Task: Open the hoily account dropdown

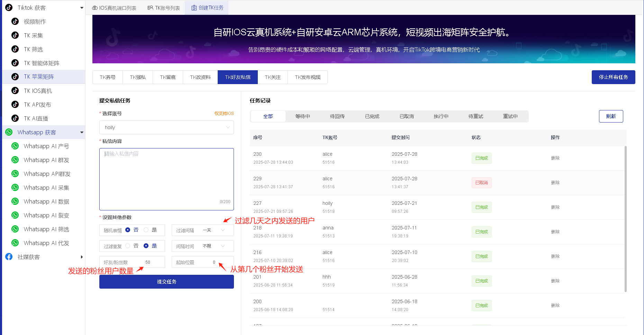Action: coord(166,127)
